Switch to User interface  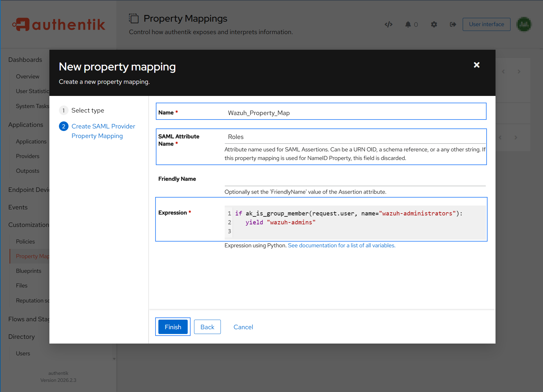click(486, 24)
